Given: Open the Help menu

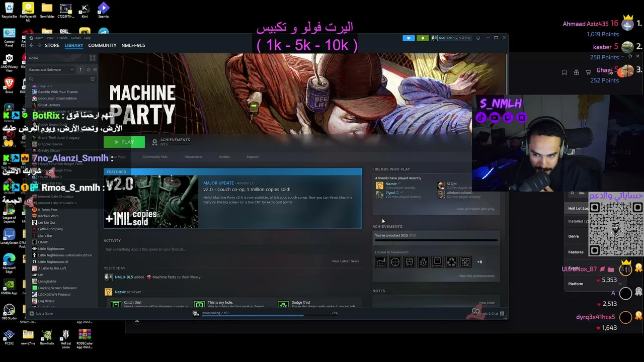Looking at the screenshot, I should [x=88, y=38].
